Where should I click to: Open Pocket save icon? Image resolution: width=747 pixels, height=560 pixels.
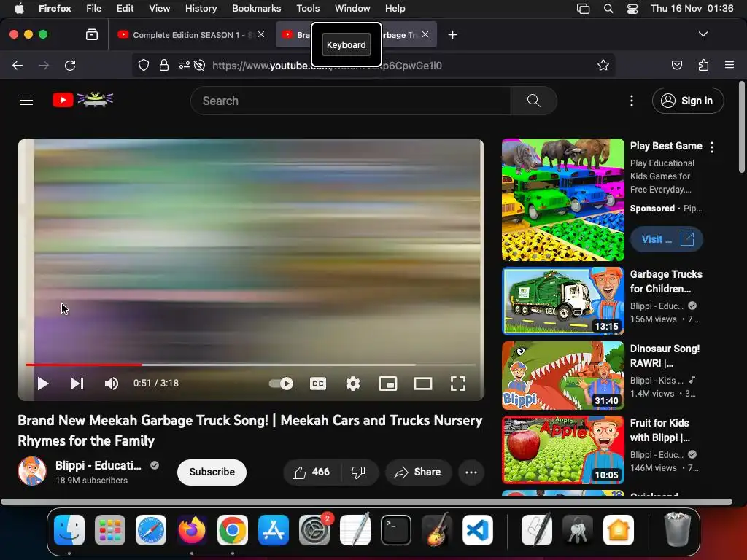[x=676, y=65]
